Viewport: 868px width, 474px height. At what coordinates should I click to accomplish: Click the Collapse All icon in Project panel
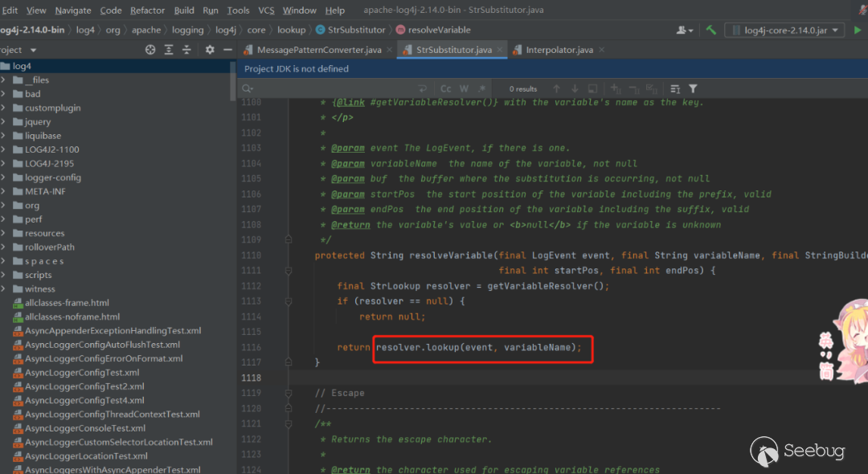(187, 50)
